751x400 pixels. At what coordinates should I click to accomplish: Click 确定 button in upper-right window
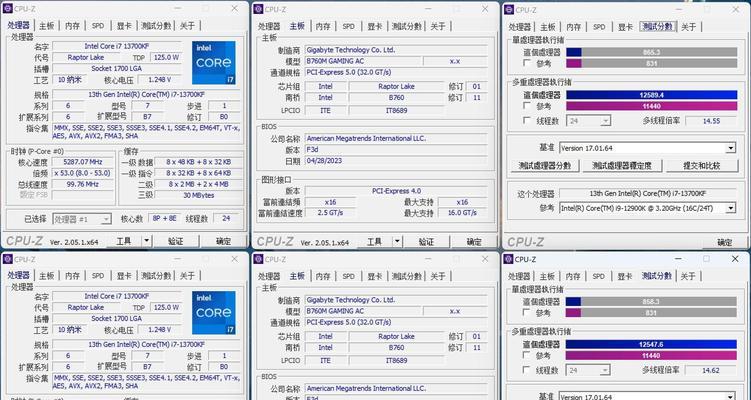(724, 242)
